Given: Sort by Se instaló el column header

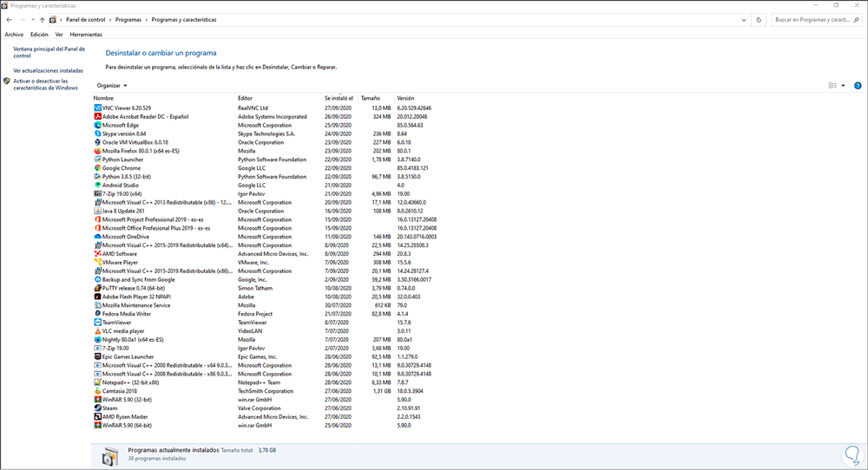Looking at the screenshot, I should tap(340, 98).
